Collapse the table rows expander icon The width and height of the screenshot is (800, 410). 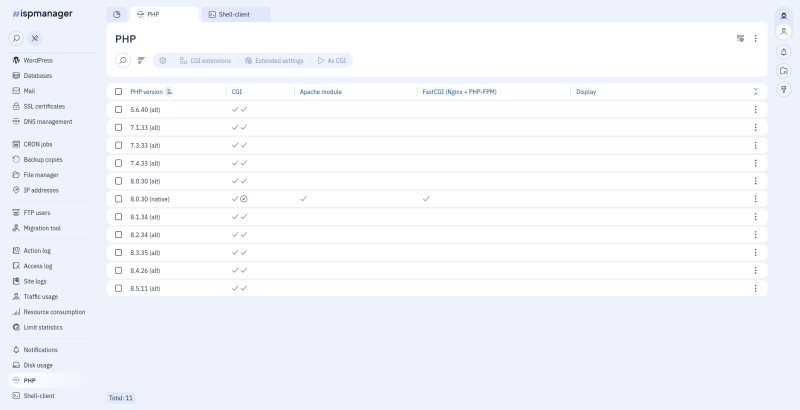point(756,92)
